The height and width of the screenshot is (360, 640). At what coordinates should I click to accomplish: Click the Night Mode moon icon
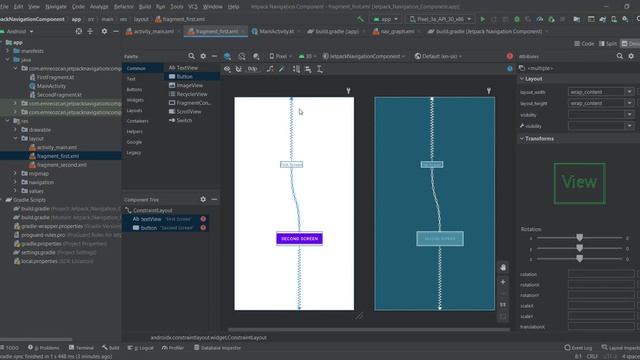[x=256, y=56]
